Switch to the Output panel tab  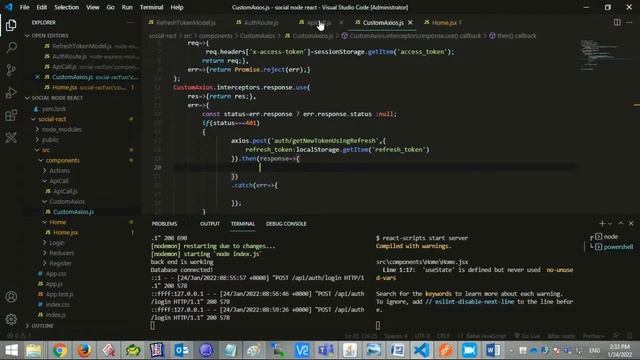tap(210, 224)
